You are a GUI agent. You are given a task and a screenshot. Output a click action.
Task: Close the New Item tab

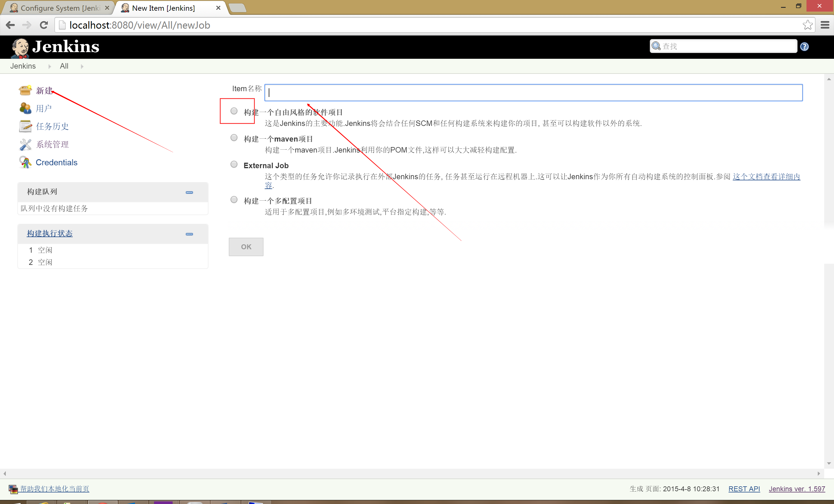(x=218, y=8)
